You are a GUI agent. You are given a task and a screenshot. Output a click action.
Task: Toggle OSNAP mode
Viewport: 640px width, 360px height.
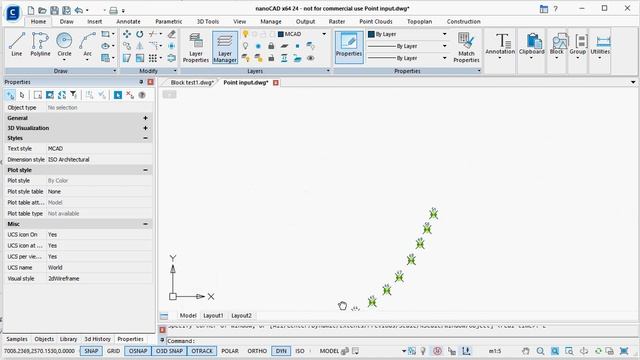[138, 351]
